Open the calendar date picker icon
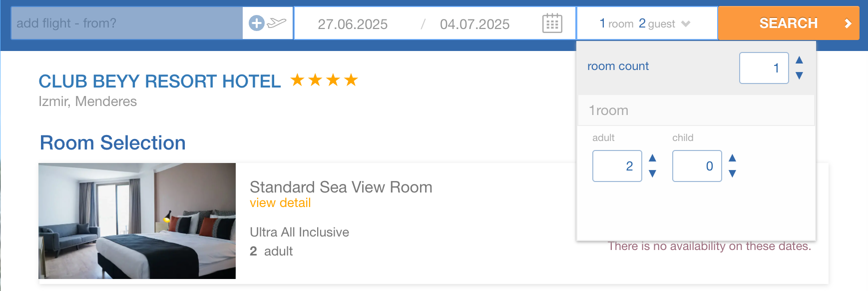 coord(552,23)
